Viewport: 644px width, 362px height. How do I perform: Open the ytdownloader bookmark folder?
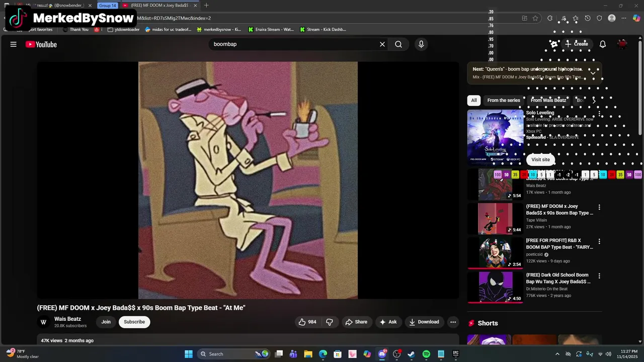[x=123, y=29]
